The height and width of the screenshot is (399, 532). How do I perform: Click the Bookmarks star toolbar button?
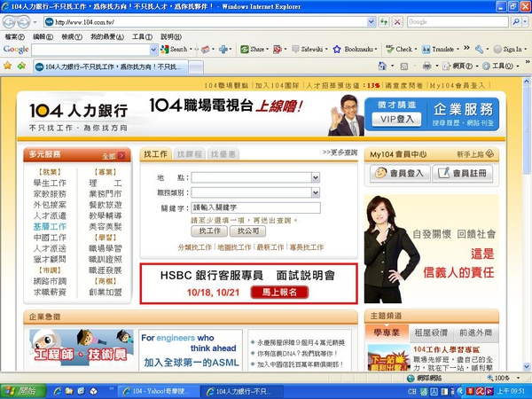pos(354,49)
